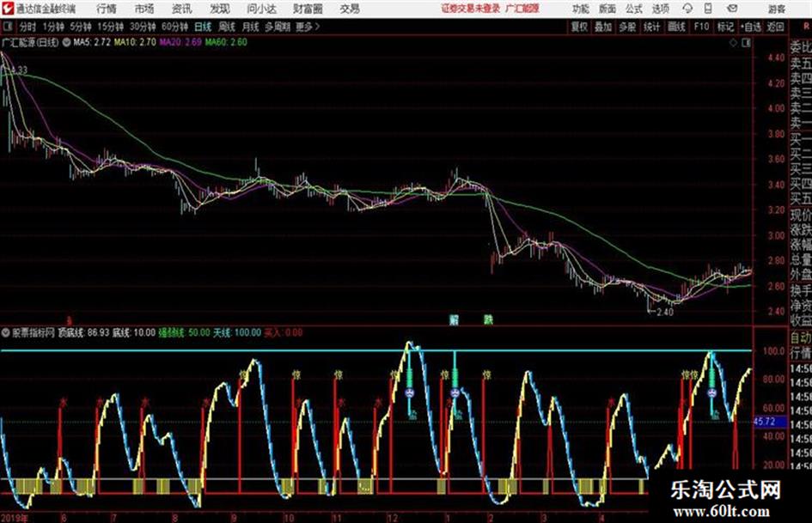Open the 行情 menu
The height and width of the screenshot is (523, 812).
107,9
